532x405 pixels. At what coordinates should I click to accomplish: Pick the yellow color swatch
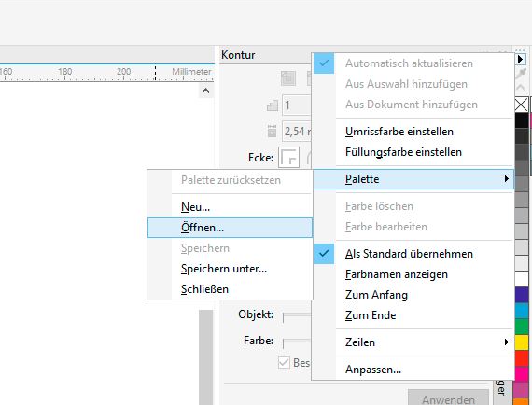pyautogui.click(x=522, y=342)
